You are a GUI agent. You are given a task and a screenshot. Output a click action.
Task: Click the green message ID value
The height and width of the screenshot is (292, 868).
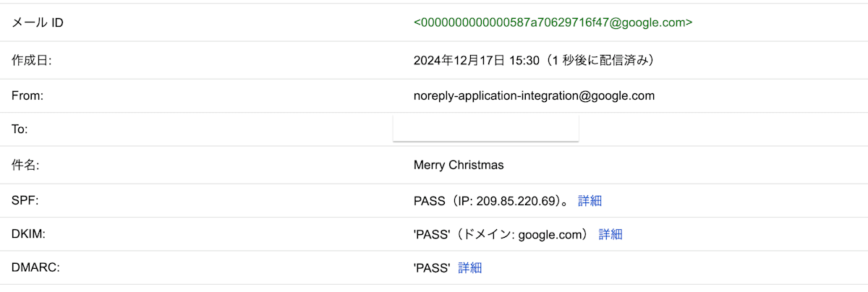(553, 22)
